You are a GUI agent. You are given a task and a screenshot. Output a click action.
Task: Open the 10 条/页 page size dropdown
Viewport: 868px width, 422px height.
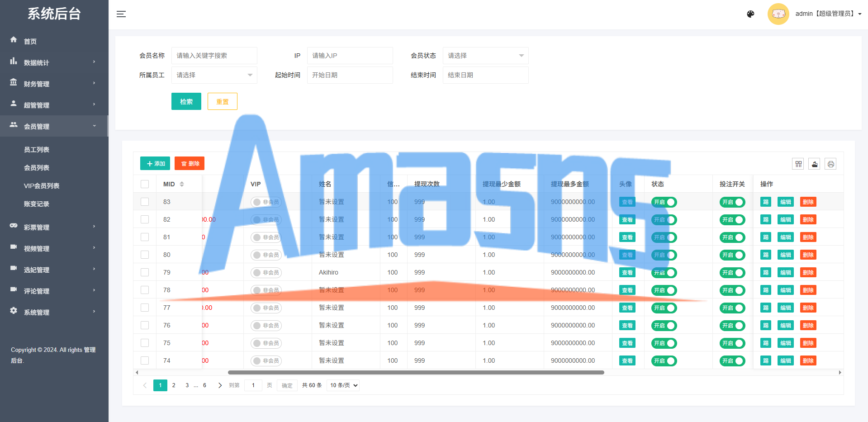(x=343, y=385)
